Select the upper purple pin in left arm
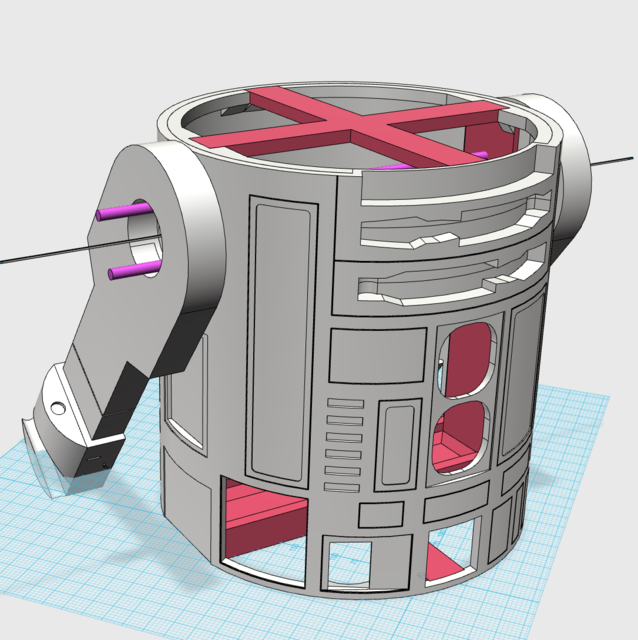 [x=122, y=212]
